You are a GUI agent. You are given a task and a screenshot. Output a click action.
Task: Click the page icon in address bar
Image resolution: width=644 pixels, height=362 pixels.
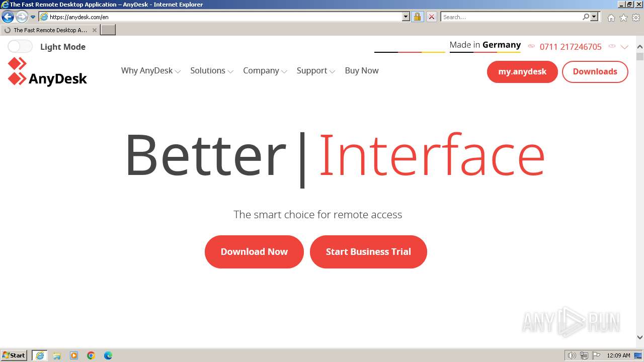coord(44,17)
